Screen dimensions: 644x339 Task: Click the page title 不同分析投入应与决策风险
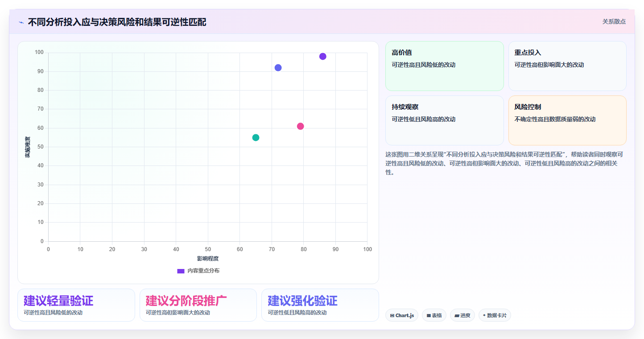click(x=117, y=22)
